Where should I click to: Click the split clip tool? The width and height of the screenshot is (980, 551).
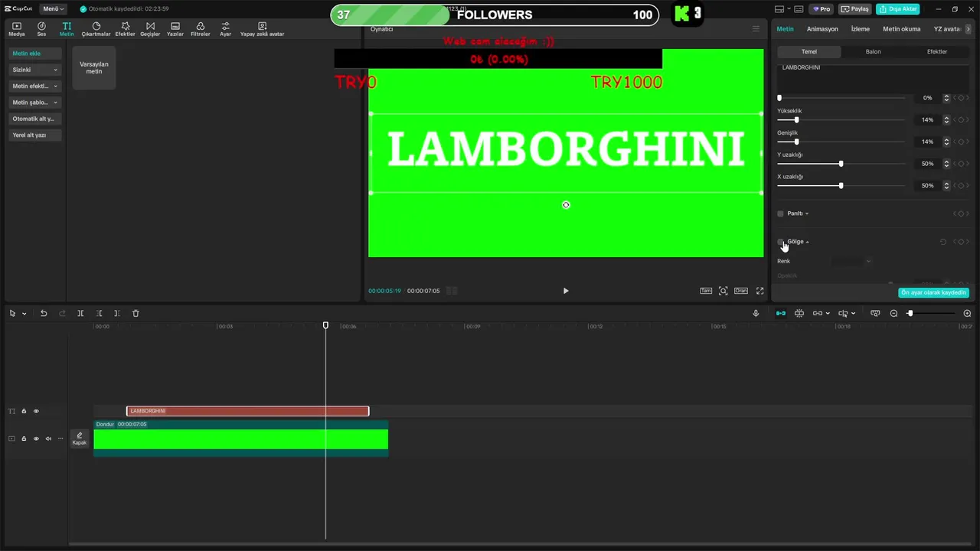pos(80,313)
